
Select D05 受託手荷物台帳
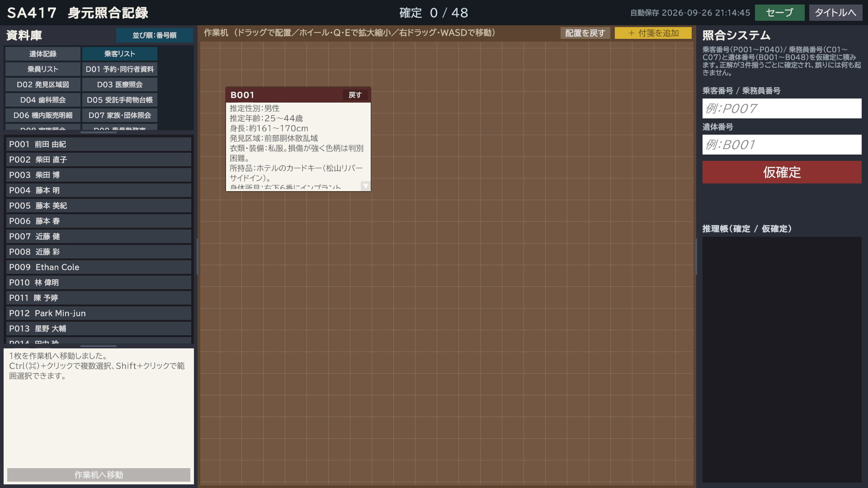(x=120, y=100)
